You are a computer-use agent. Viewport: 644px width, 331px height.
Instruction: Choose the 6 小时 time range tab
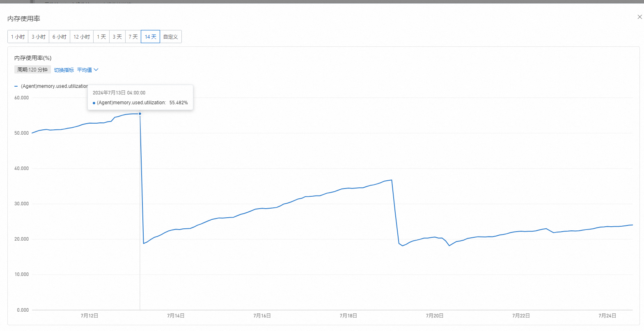[60, 37]
